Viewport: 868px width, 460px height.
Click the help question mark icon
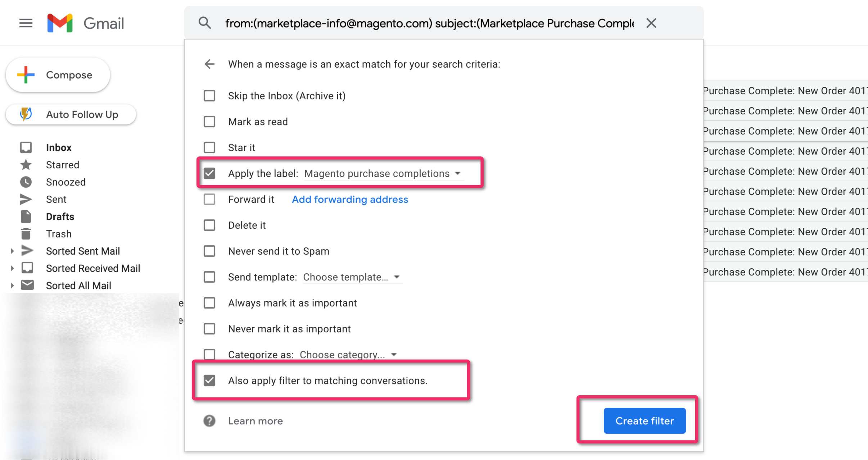[209, 421]
